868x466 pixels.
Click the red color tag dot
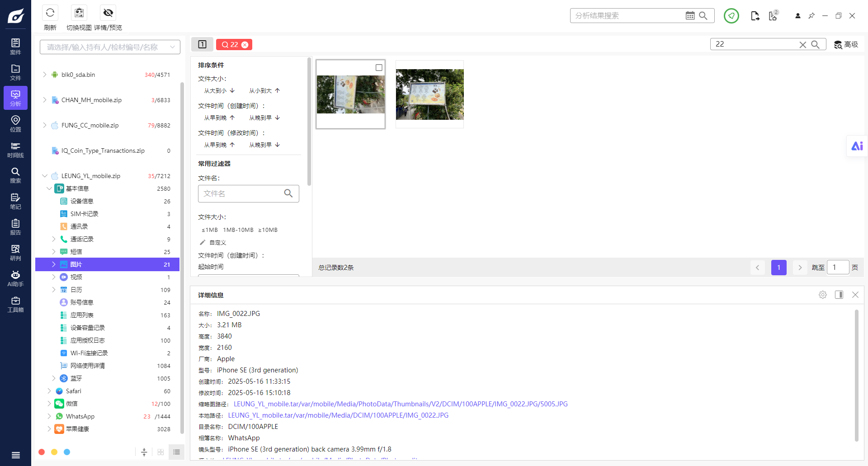pyautogui.click(x=42, y=452)
